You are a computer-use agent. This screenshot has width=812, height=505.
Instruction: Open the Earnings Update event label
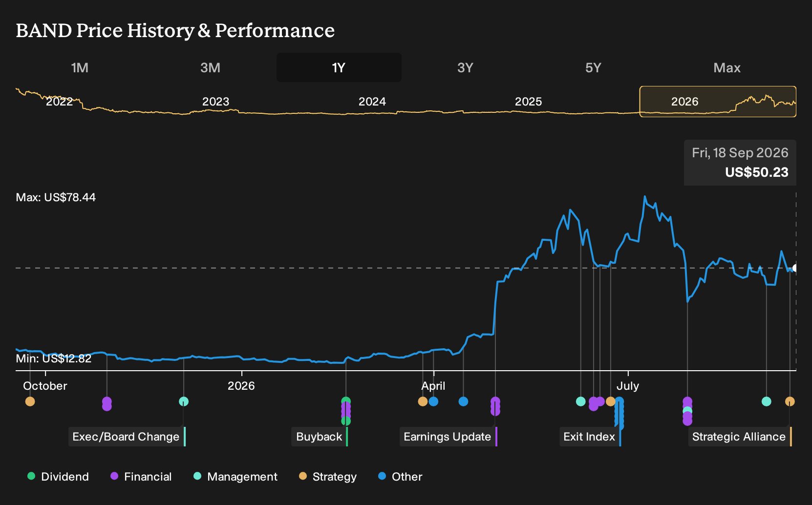(x=449, y=437)
